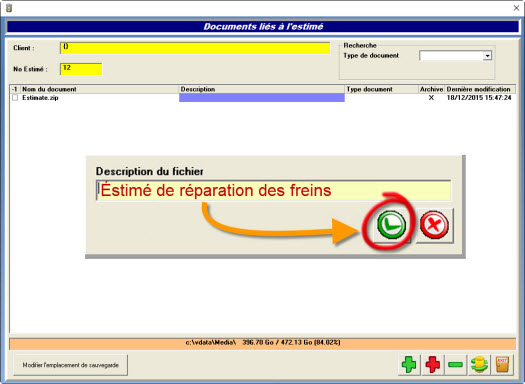The height and width of the screenshot is (384, 525).
Task: Close the window with the title bar X
Action: pos(516,8)
